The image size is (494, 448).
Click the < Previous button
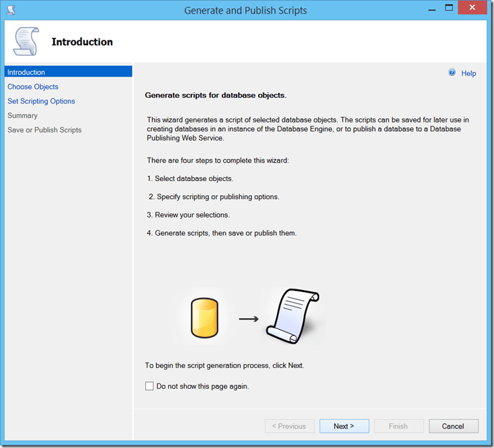point(288,426)
